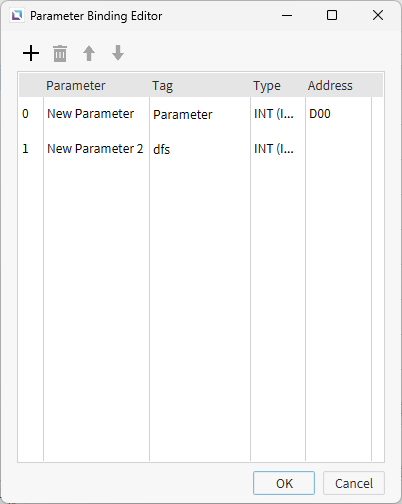Open the INT type dropdown in row 1
The image size is (402, 504).
pos(278,149)
